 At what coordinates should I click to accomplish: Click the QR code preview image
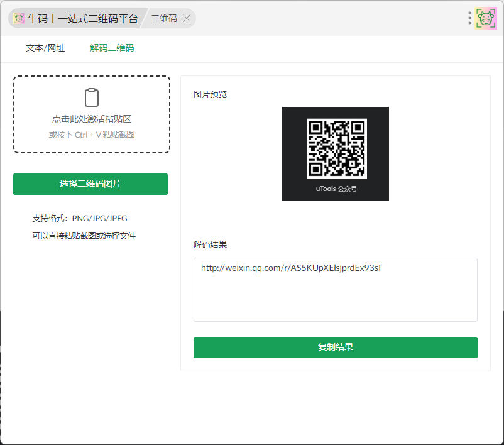point(335,154)
